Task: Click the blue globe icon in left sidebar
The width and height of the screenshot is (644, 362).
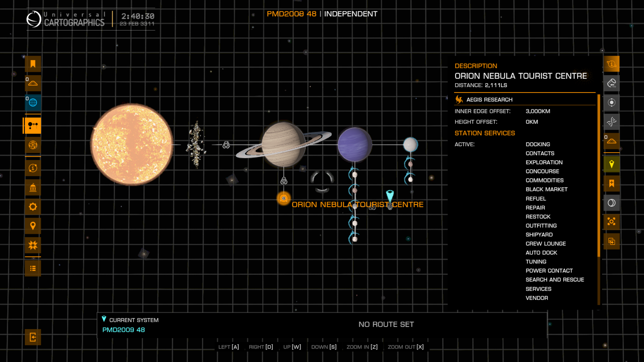Action: click(x=33, y=103)
